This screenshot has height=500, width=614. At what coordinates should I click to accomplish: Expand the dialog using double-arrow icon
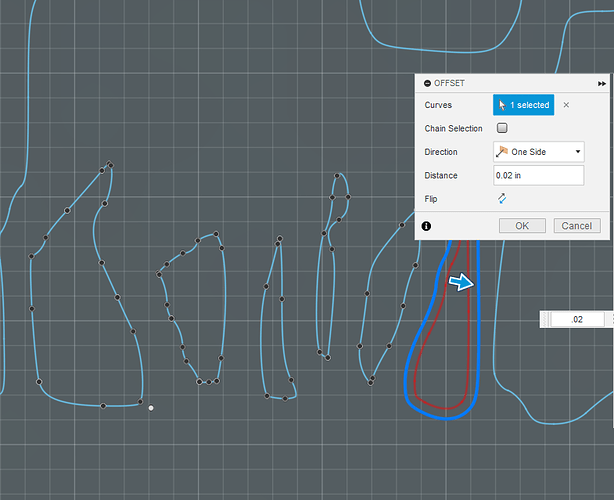(601, 84)
